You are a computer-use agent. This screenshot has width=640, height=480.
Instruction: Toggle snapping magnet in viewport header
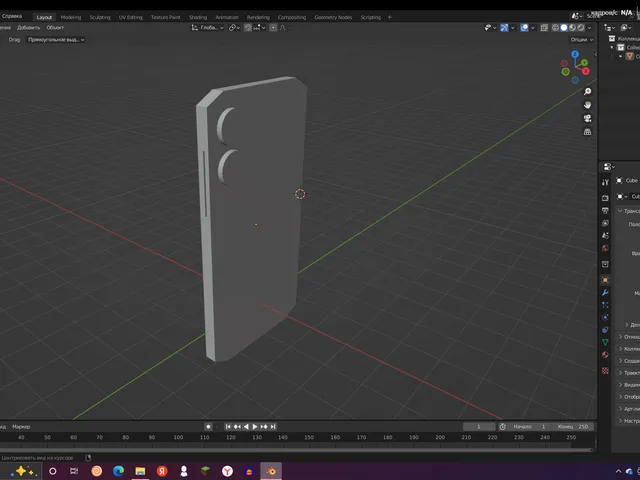248,28
